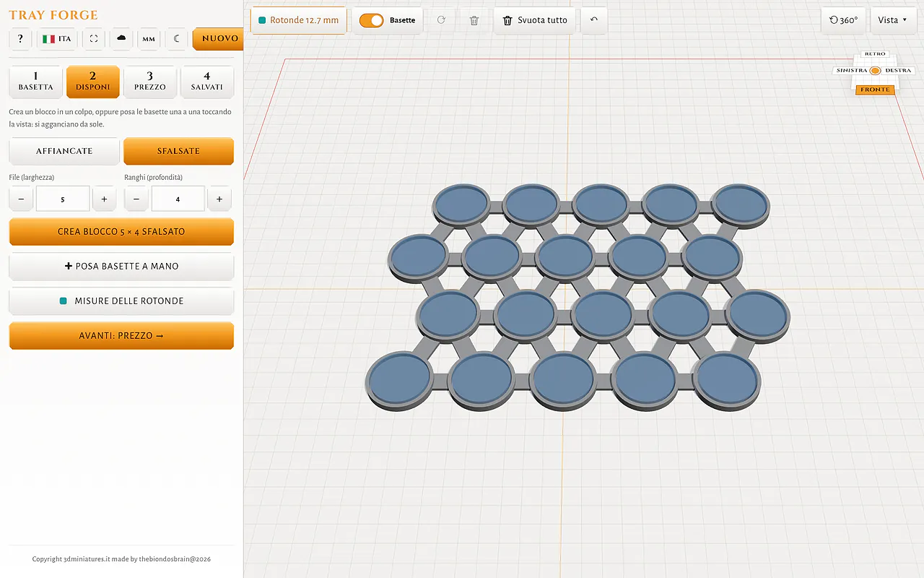This screenshot has width=924, height=578.
Task: Click the orange center dot on the view cube
Action: click(x=876, y=70)
